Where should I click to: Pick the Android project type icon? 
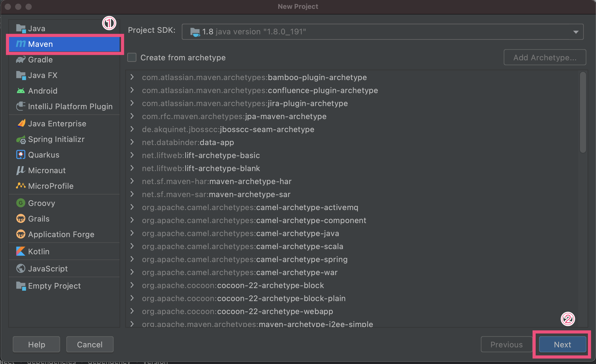pyautogui.click(x=21, y=91)
